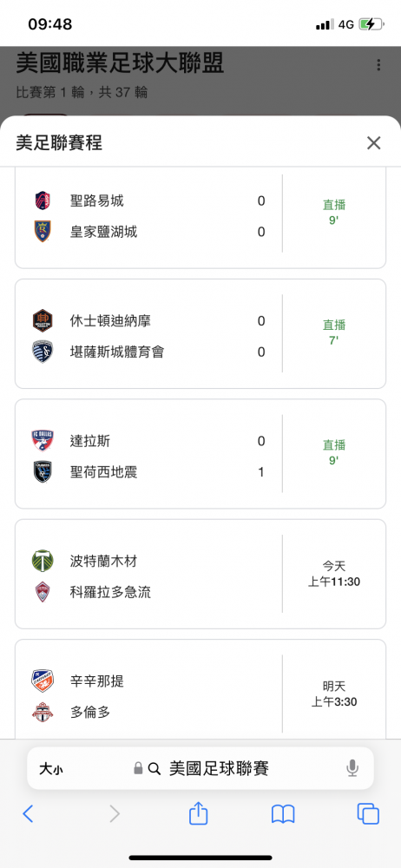
Task: Tap the 大小 text size button
Action: (50, 769)
